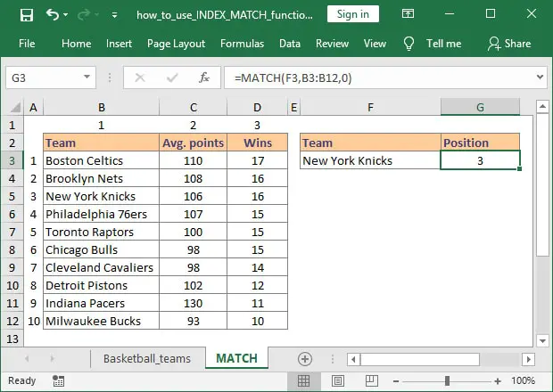Switch to Page Layout view in status bar
Image resolution: width=553 pixels, height=392 pixels.
pyautogui.click(x=338, y=380)
